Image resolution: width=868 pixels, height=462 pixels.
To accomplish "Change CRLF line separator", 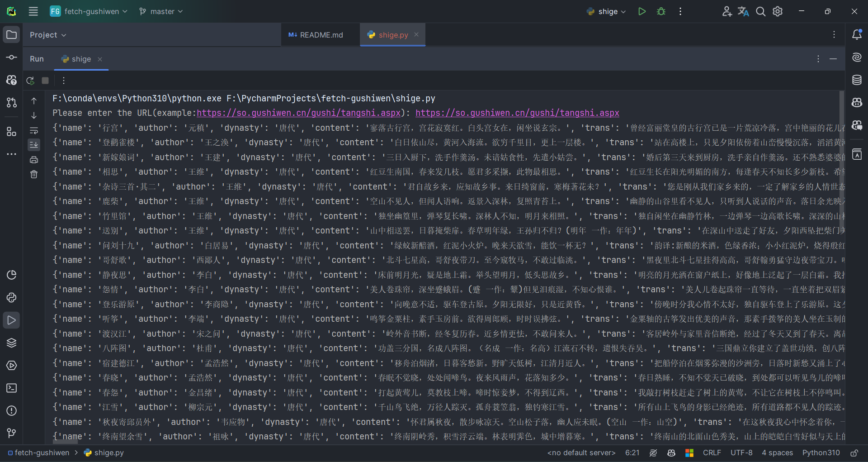I will 712,452.
